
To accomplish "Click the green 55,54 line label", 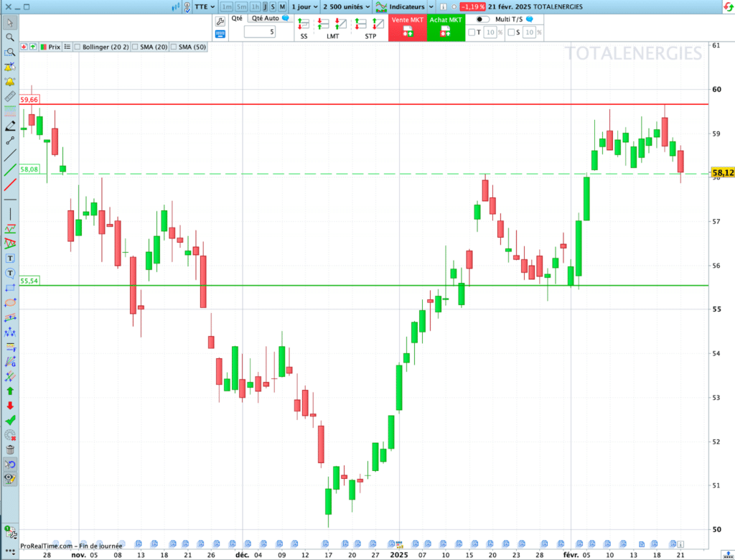I will [29, 281].
